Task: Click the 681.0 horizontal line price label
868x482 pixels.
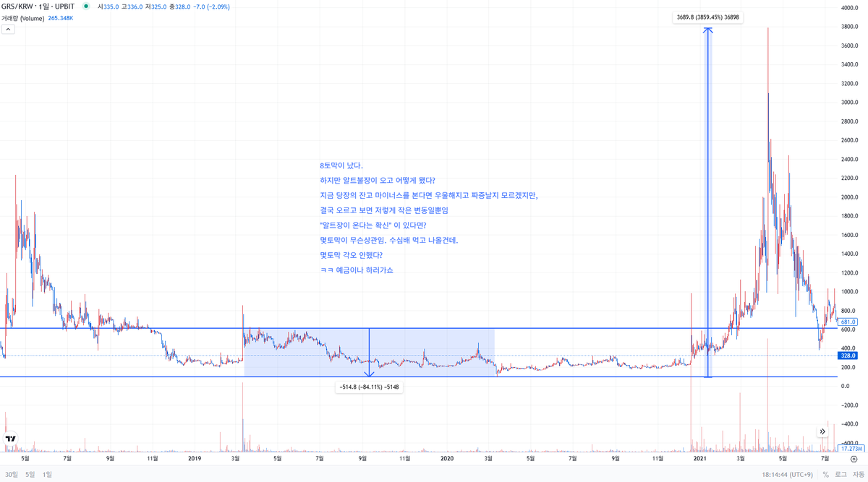Action: [848, 322]
